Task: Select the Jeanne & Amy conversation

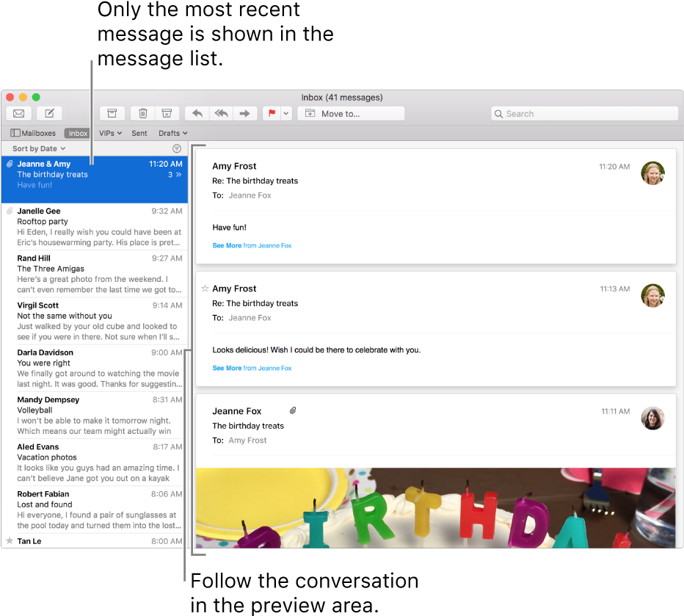Action: (95, 179)
